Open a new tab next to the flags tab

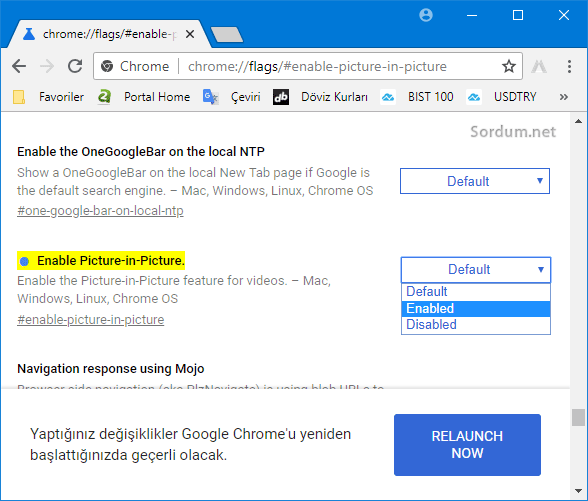point(227,34)
